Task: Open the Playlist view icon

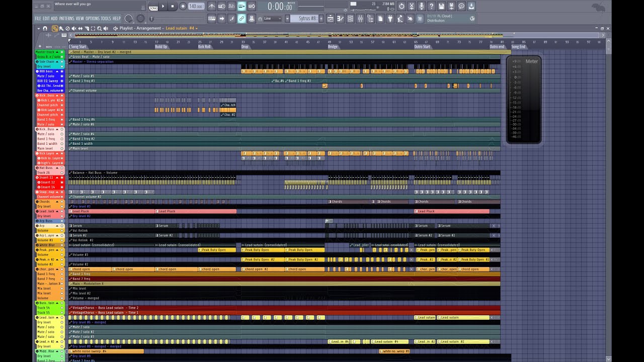Action: [x=331, y=19]
